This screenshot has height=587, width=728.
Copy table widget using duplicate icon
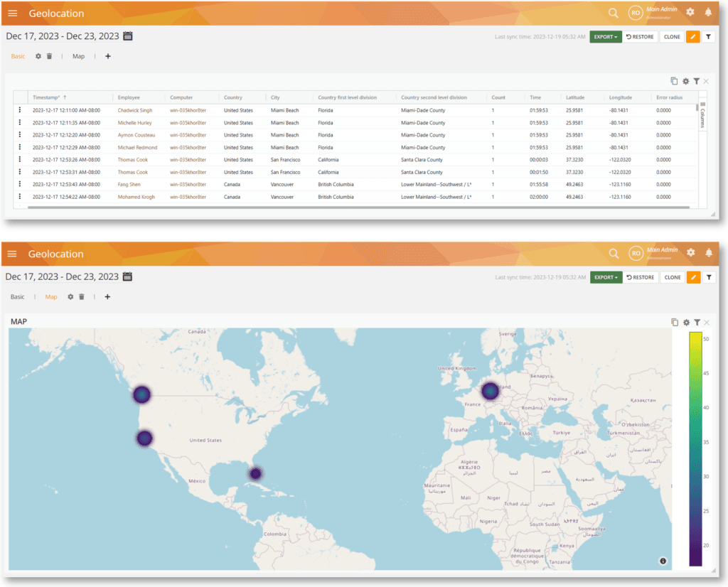[x=674, y=81]
